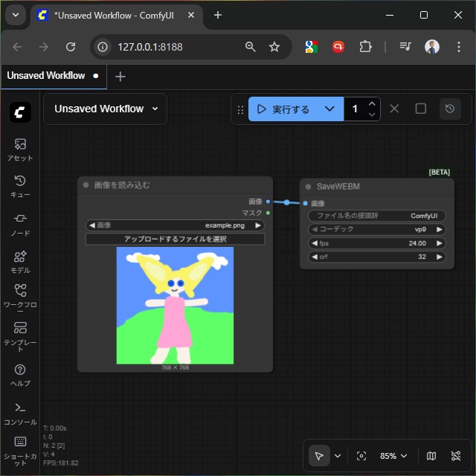Screen dimensions: 476x476
Task: Collapse the 画像を読み込む node using its dot
Action: point(86,185)
